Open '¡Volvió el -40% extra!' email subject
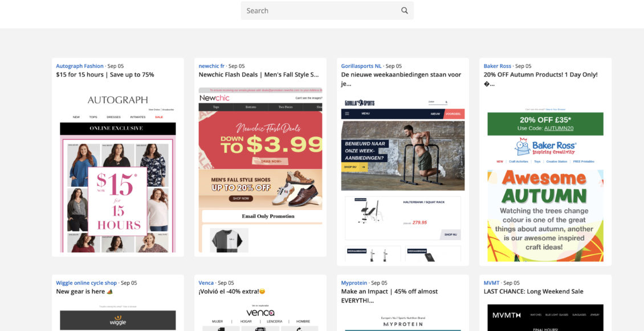The image size is (644, 331). pyautogui.click(x=232, y=292)
